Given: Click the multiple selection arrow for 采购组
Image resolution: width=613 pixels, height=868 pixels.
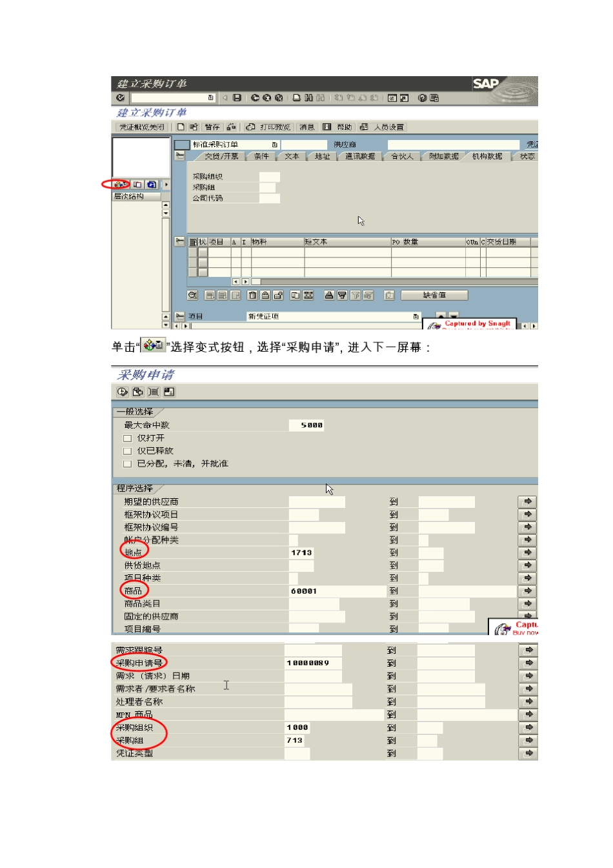Looking at the screenshot, I should 528,740.
